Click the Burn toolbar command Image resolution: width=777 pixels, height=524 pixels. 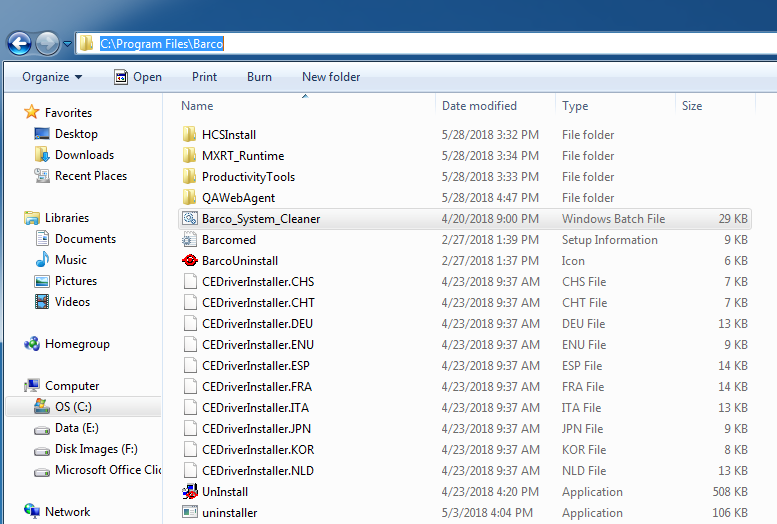click(259, 77)
